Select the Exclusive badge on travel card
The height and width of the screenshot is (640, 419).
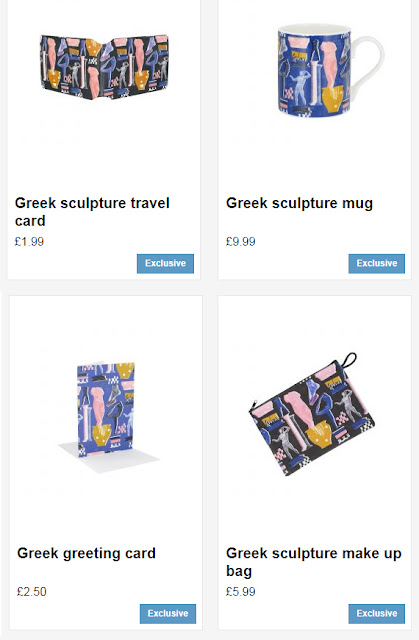click(x=165, y=263)
